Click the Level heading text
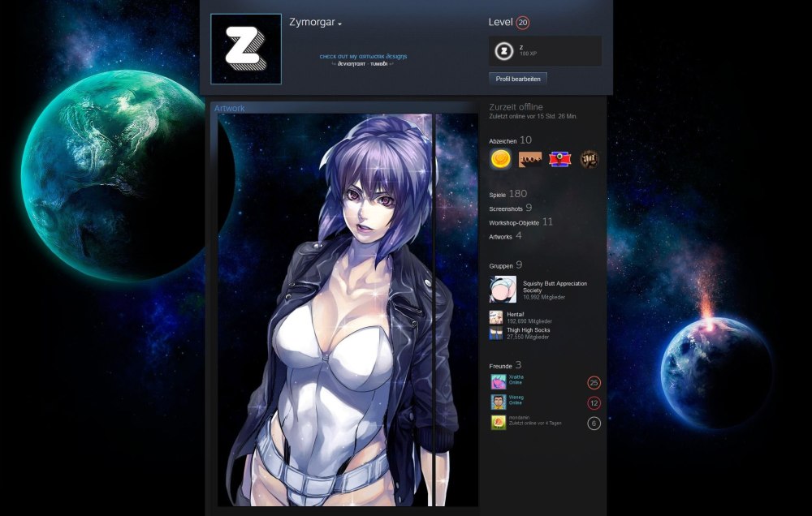The height and width of the screenshot is (516, 812). [500, 22]
